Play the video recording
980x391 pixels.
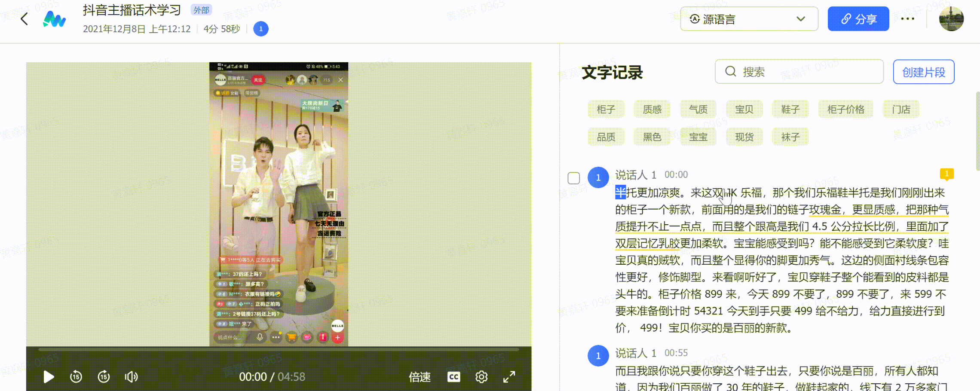[x=49, y=377]
